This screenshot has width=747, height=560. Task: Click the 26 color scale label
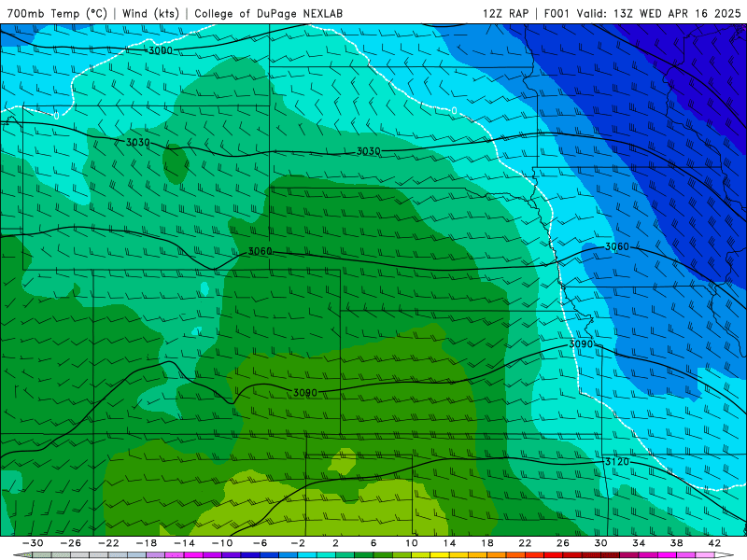tap(563, 543)
